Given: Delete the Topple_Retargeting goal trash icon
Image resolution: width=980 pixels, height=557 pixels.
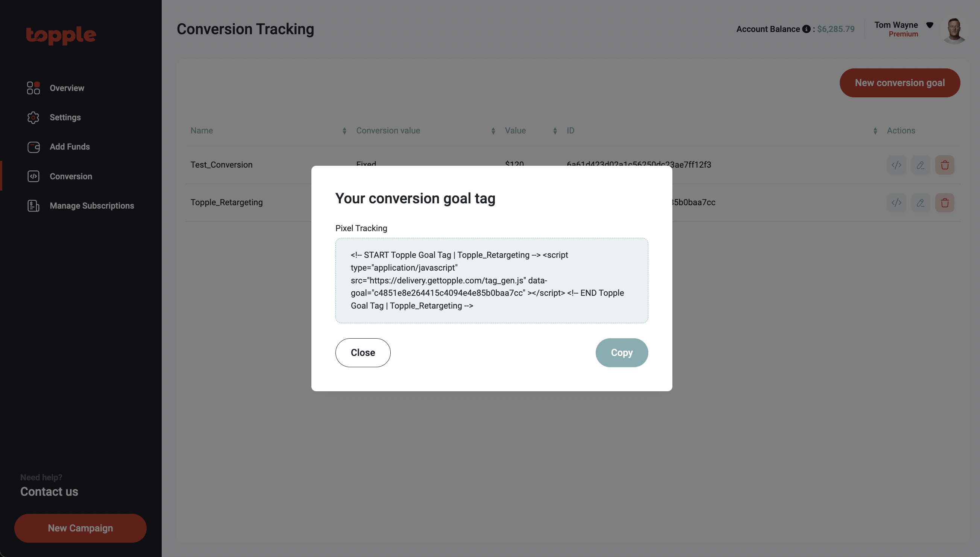Looking at the screenshot, I should point(944,202).
